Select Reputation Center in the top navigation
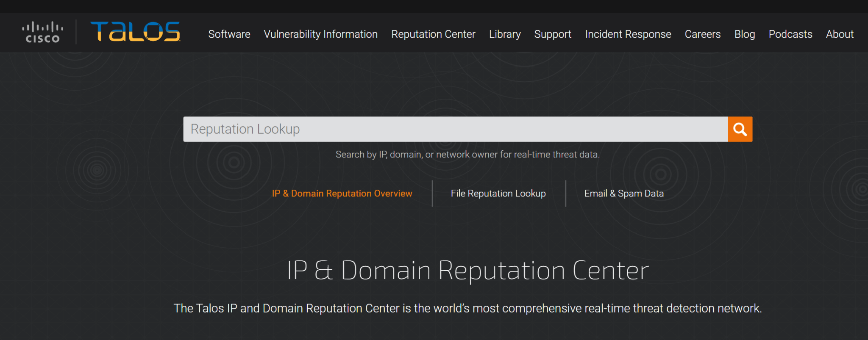The height and width of the screenshot is (340, 868). pyautogui.click(x=433, y=34)
